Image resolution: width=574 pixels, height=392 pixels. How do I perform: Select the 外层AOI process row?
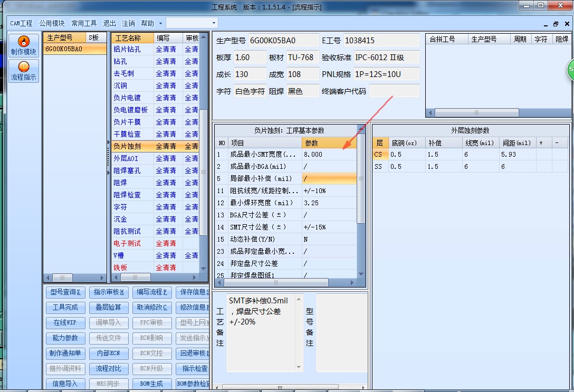[x=155, y=158]
